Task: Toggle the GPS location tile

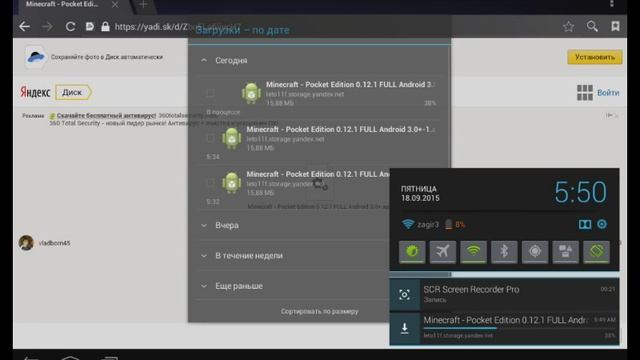Action: point(535,251)
